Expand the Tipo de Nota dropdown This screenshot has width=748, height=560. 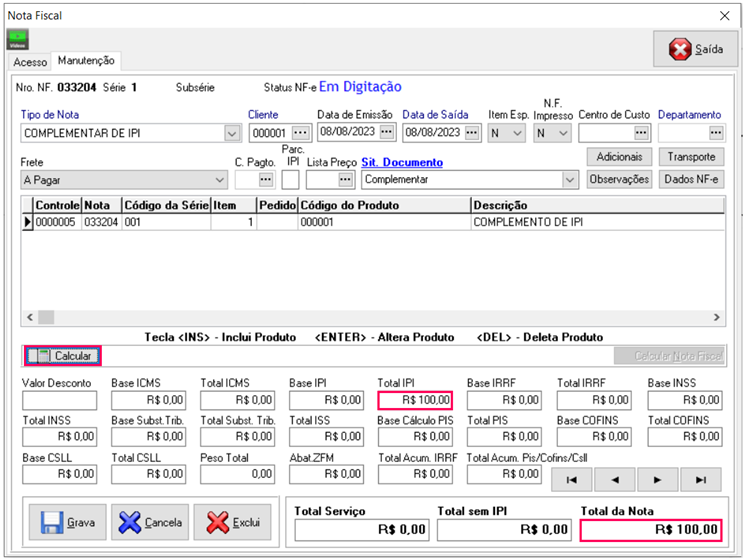point(232,133)
